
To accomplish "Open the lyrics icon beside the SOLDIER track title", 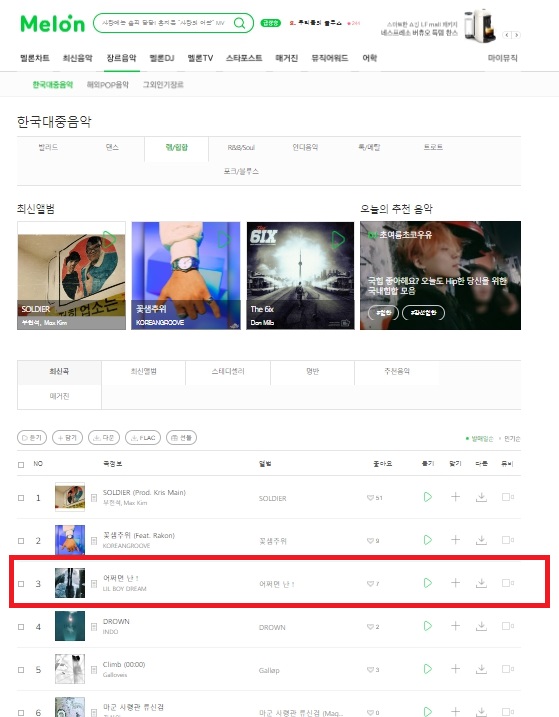I will 94,498.
